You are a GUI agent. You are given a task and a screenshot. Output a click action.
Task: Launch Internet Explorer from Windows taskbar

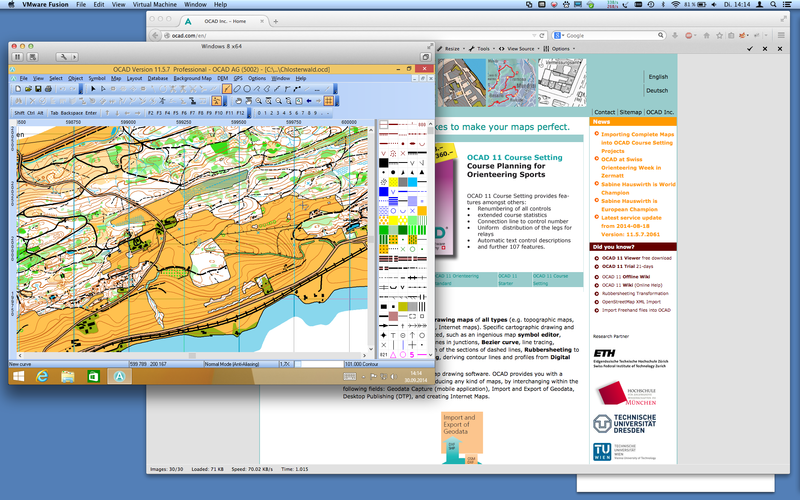pos(42,377)
